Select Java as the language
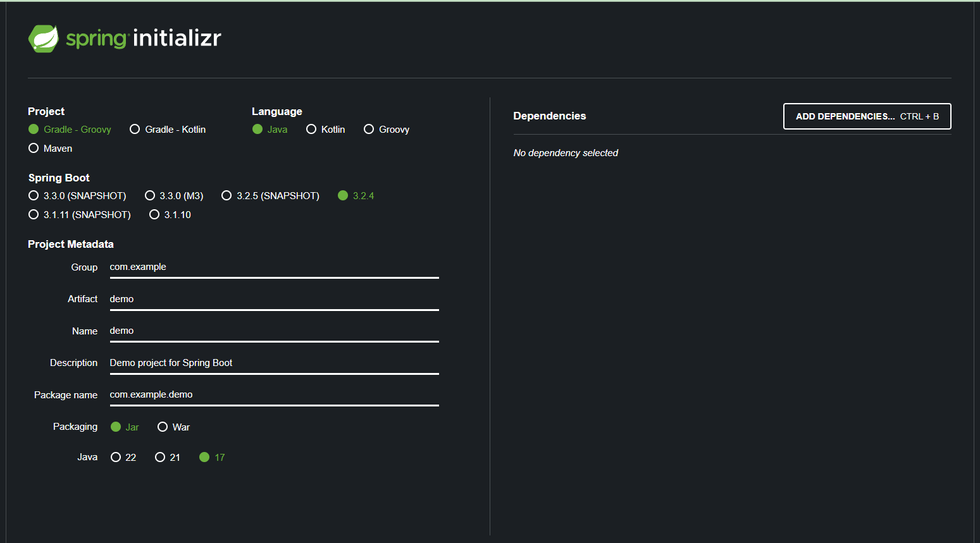The height and width of the screenshot is (543, 980). 270,129
